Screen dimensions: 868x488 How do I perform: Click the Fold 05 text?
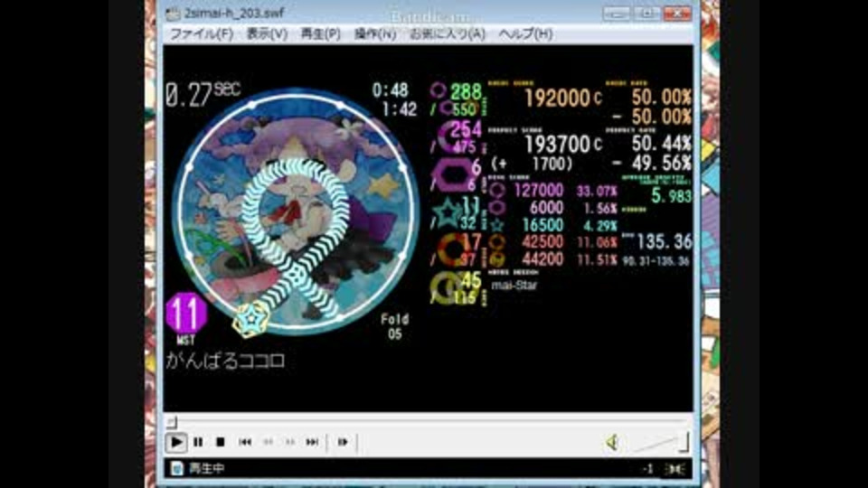click(x=395, y=326)
